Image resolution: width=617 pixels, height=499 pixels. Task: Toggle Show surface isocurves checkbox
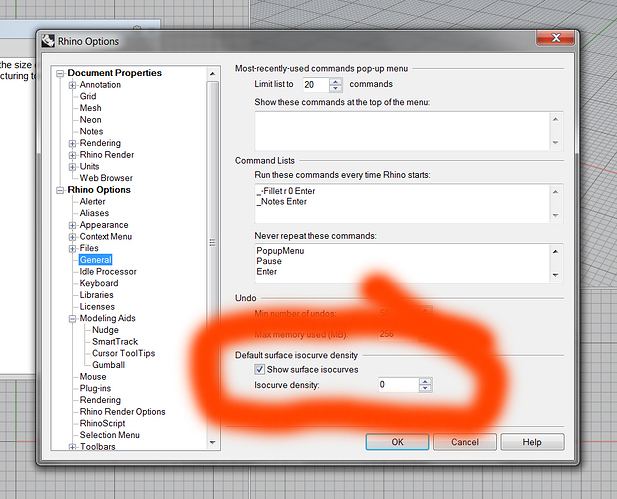(259, 369)
